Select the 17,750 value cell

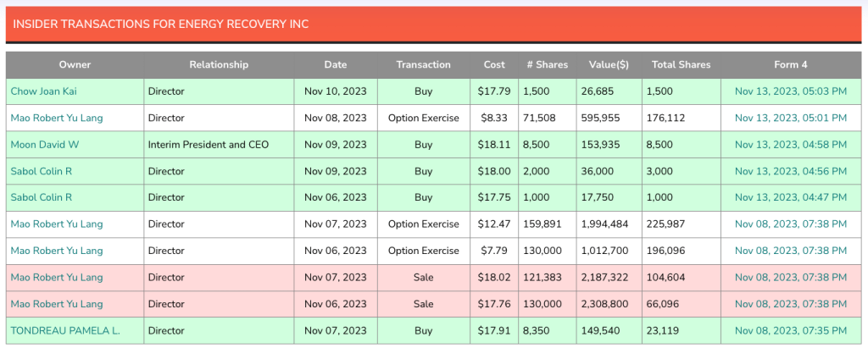pos(609,197)
